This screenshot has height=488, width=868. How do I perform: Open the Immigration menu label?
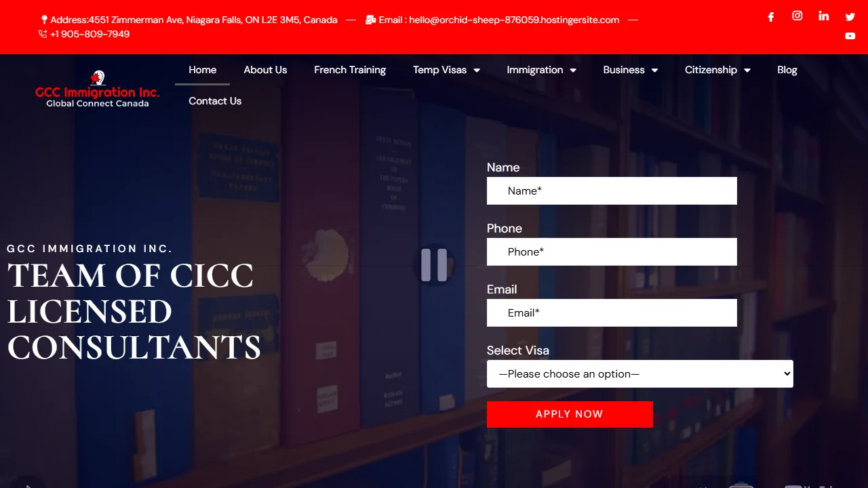click(x=535, y=70)
